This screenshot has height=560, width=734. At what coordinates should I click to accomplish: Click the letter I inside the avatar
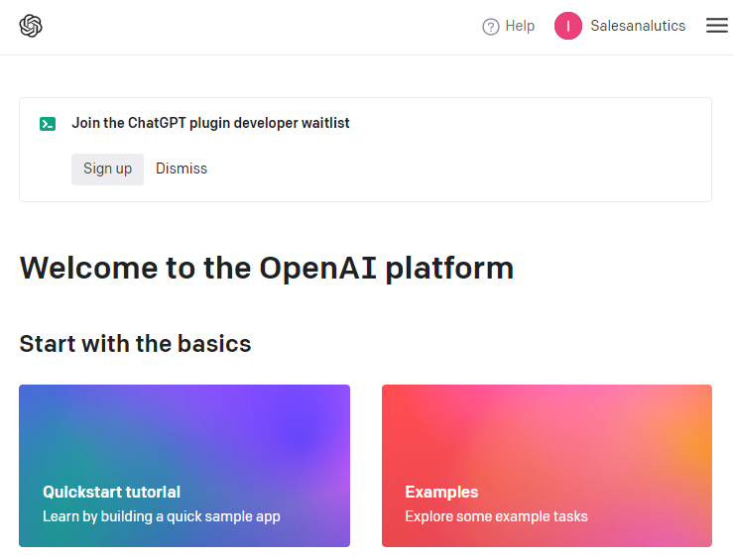(x=568, y=27)
